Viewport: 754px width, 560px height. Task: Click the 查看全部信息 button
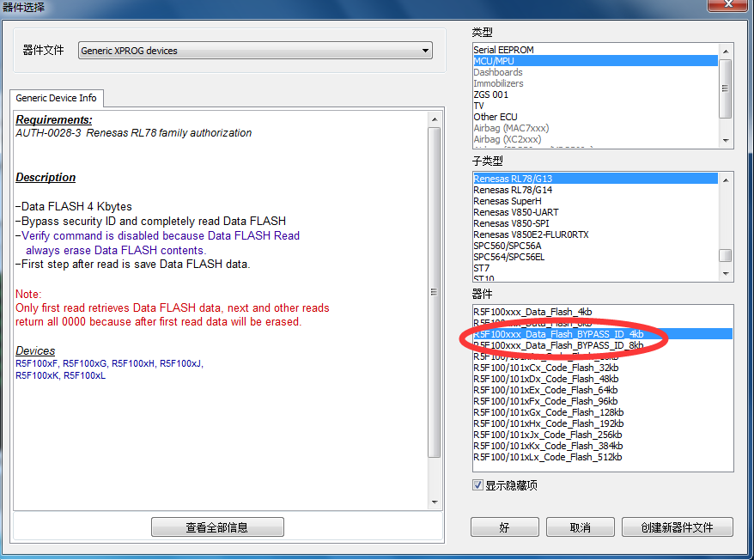pos(217,527)
